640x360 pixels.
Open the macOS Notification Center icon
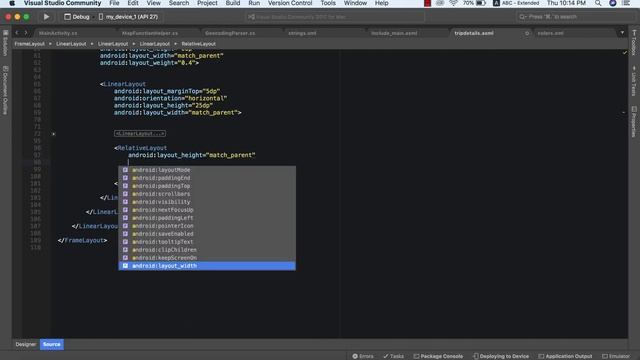(x=626, y=3)
